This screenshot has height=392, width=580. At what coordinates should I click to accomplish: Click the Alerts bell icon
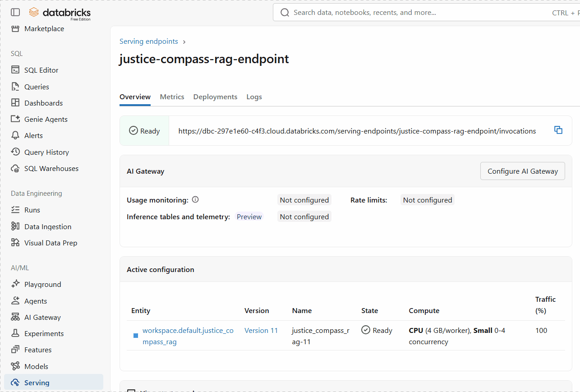click(x=15, y=136)
